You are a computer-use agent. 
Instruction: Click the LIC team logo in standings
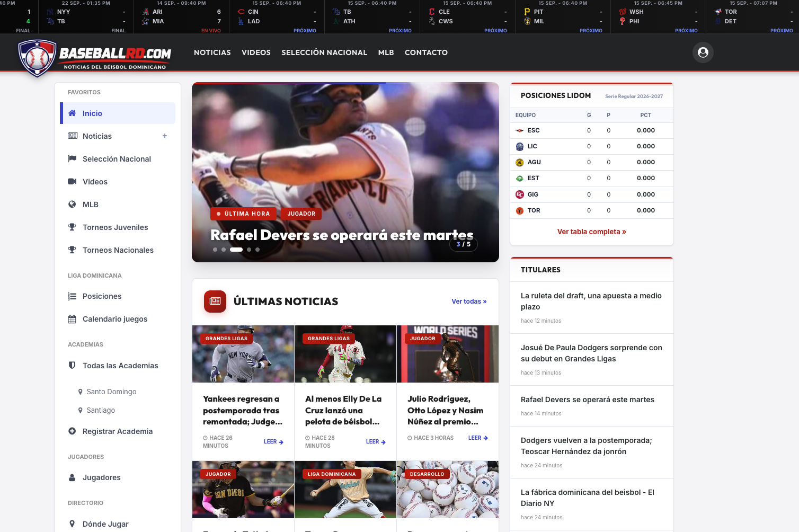[520, 146]
